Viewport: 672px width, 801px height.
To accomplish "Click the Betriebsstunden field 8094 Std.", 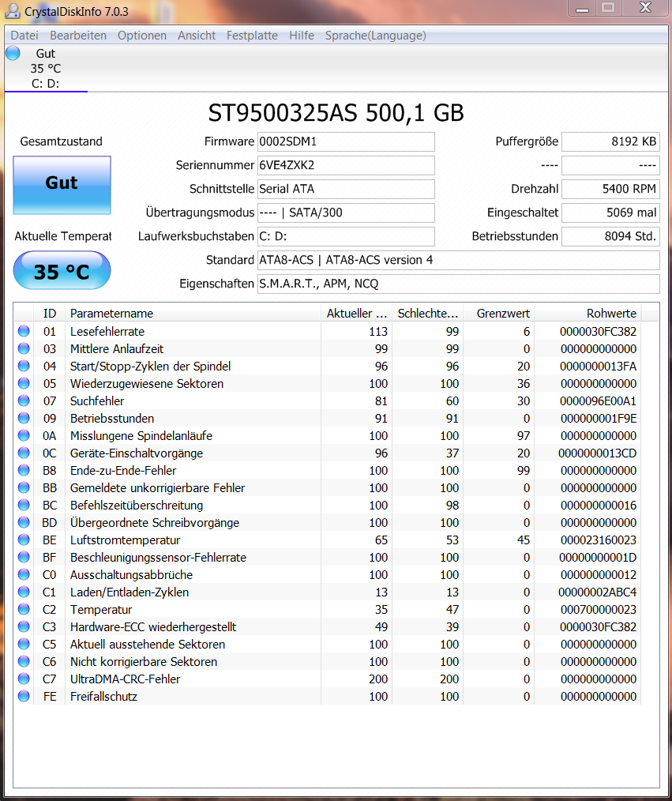I will coord(610,236).
